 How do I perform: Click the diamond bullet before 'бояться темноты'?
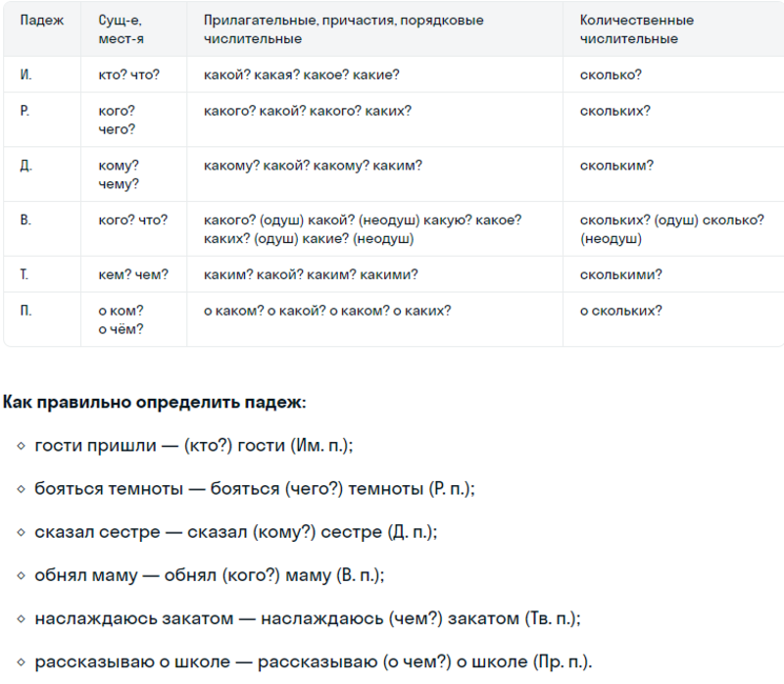pos(21,489)
